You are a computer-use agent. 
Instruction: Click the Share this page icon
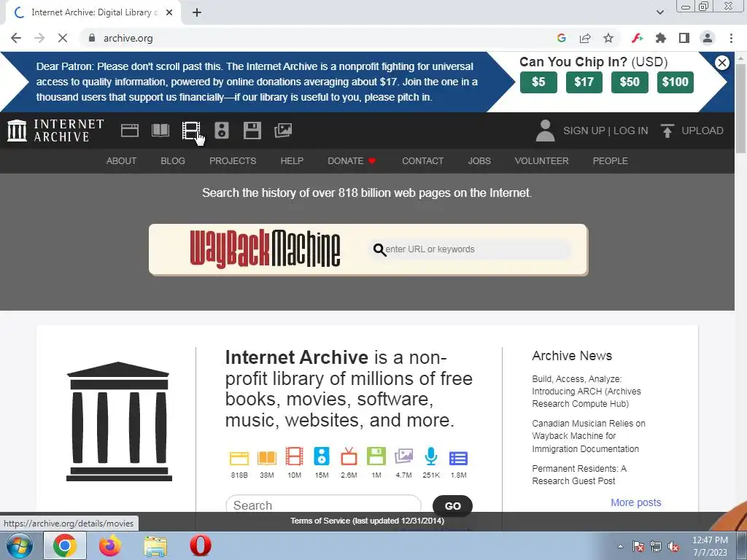[x=585, y=38]
